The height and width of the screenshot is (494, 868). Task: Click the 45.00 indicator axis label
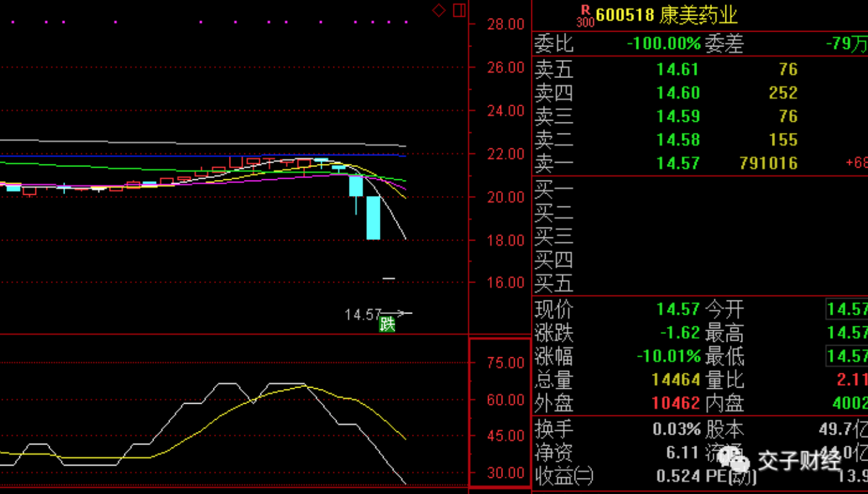click(506, 436)
